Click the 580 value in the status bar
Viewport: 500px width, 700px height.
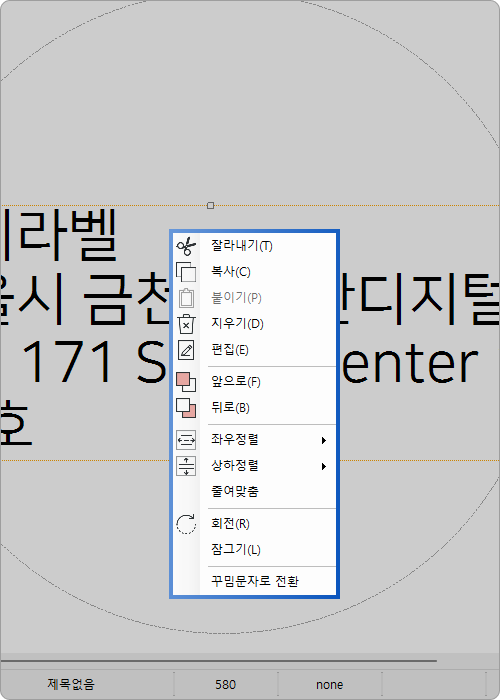(x=225, y=684)
